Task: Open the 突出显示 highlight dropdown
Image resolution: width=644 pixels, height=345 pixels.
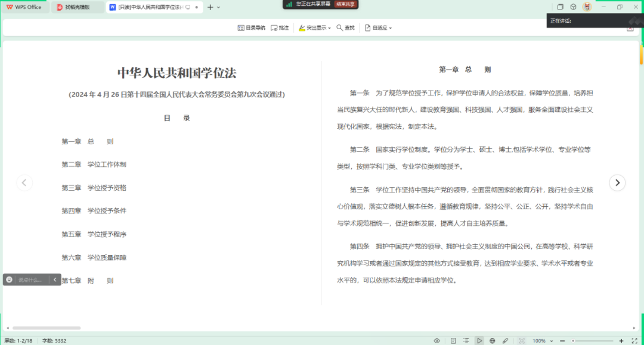Action: pyautogui.click(x=315, y=28)
